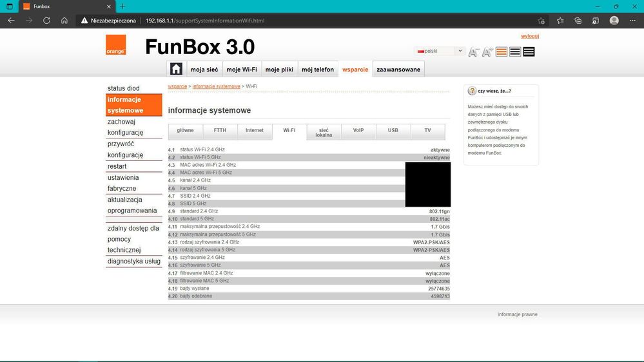Viewport: 644px width, 362px height.
Task: Select the high-contrast black theme icon
Action: [529, 52]
